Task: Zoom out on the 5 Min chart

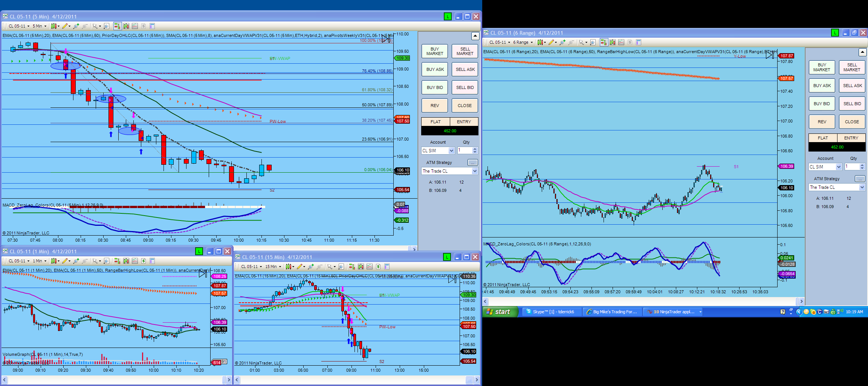Action: pyautogui.click(x=85, y=26)
